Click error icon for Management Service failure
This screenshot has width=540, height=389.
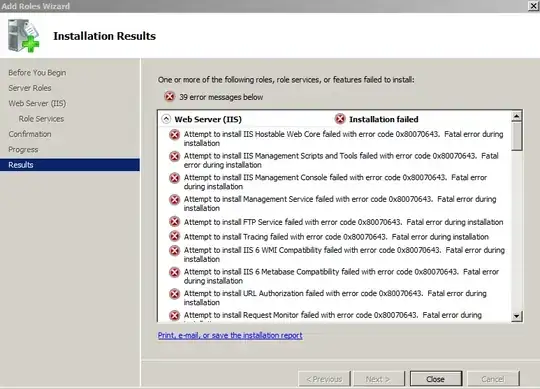pos(175,200)
